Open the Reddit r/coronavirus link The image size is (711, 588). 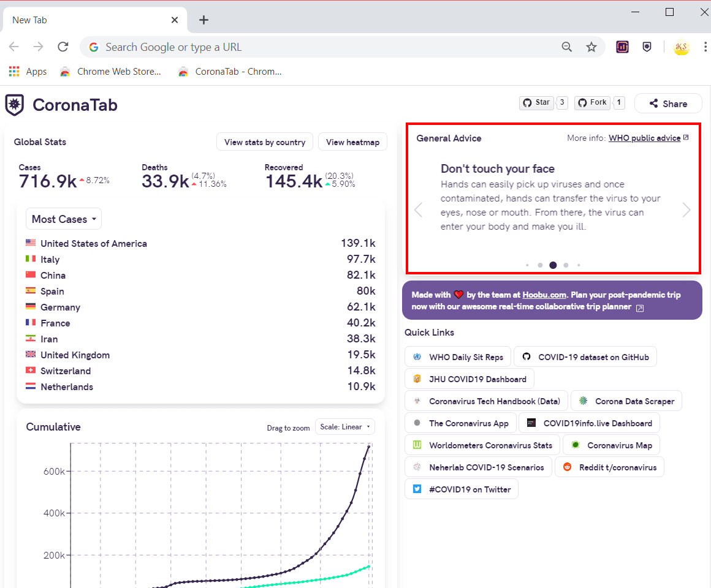pos(609,467)
